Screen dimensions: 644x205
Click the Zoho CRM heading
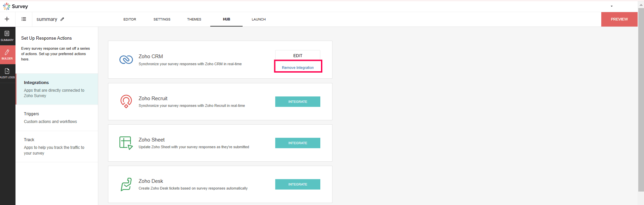coord(151,56)
